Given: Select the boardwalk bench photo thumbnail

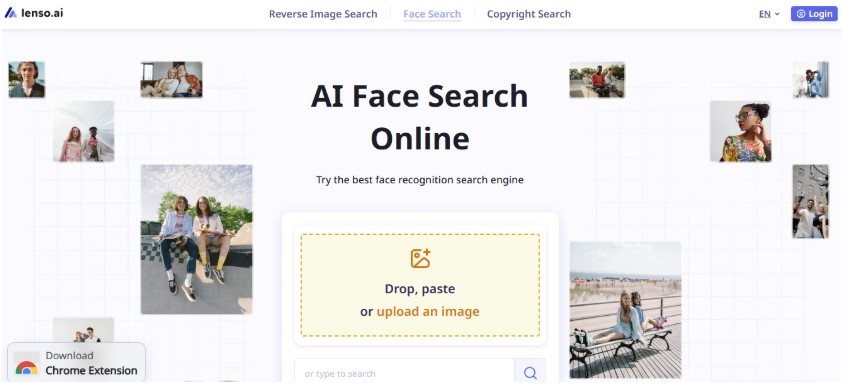Looking at the screenshot, I should [625, 310].
